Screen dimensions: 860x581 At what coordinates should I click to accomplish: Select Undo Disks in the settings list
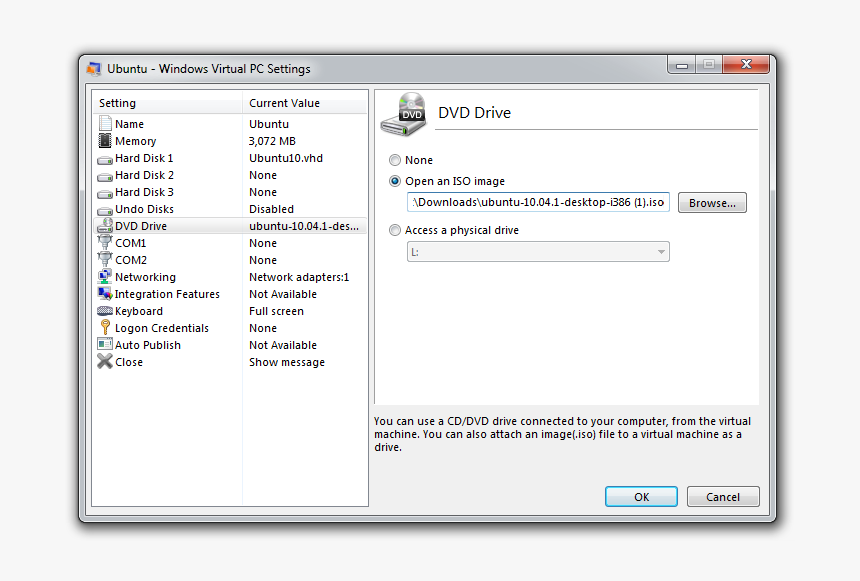coord(144,209)
